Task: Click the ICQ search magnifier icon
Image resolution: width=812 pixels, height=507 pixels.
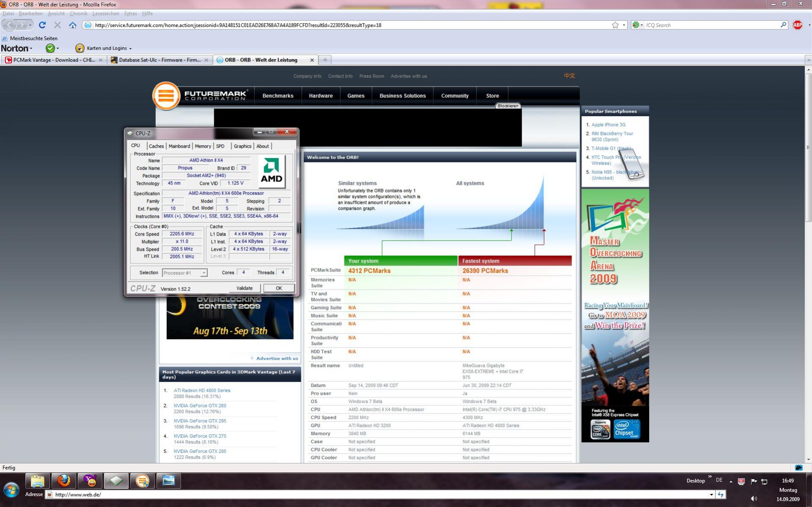Action: [x=783, y=25]
